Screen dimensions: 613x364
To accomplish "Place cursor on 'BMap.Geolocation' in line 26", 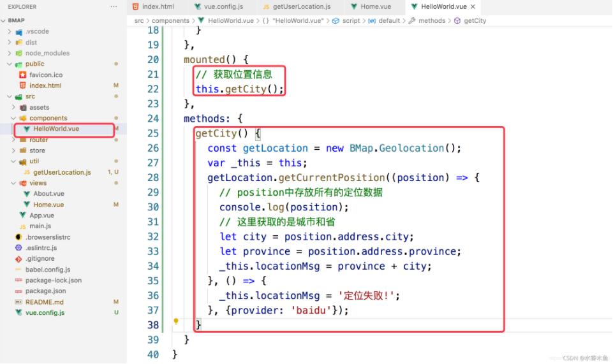I will tap(397, 149).
